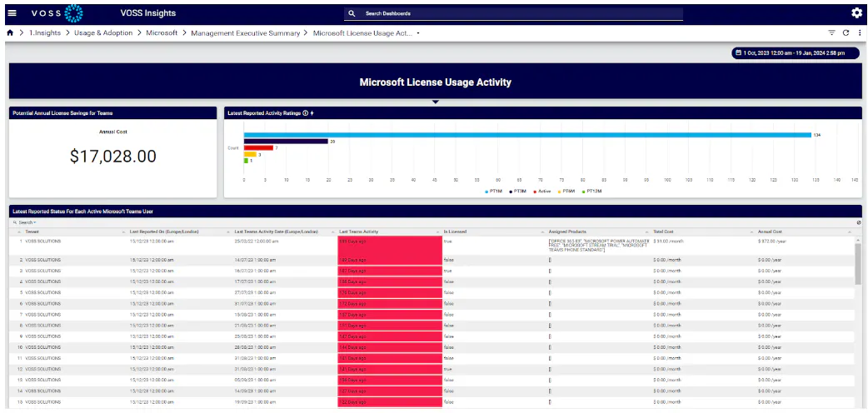Sort by Total Cost column header
868x413 pixels.
coord(664,231)
